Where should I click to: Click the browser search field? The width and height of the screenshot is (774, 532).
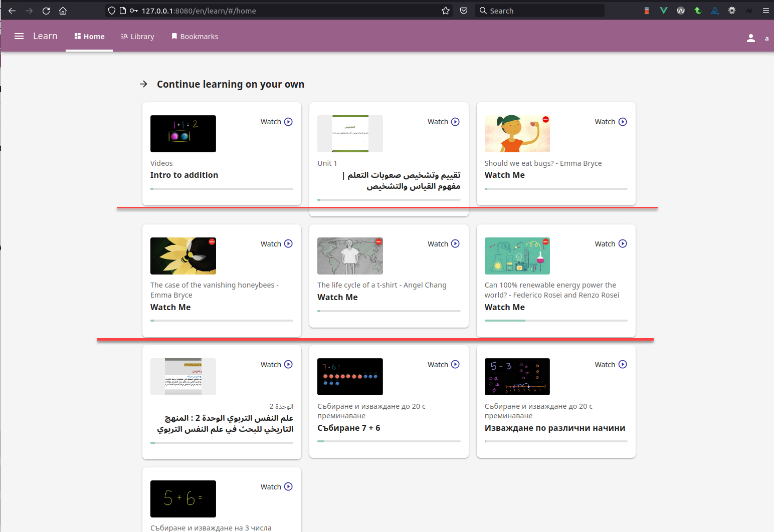(x=540, y=11)
